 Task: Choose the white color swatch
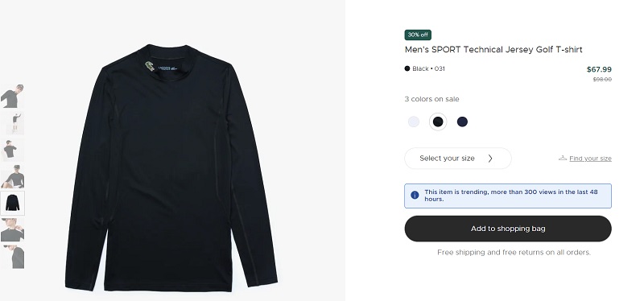click(x=414, y=122)
